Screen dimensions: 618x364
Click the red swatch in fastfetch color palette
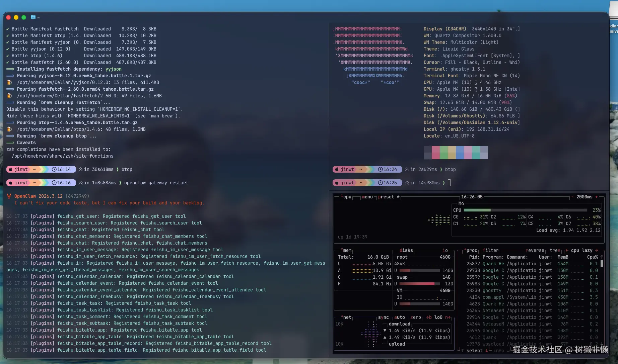(x=435, y=153)
